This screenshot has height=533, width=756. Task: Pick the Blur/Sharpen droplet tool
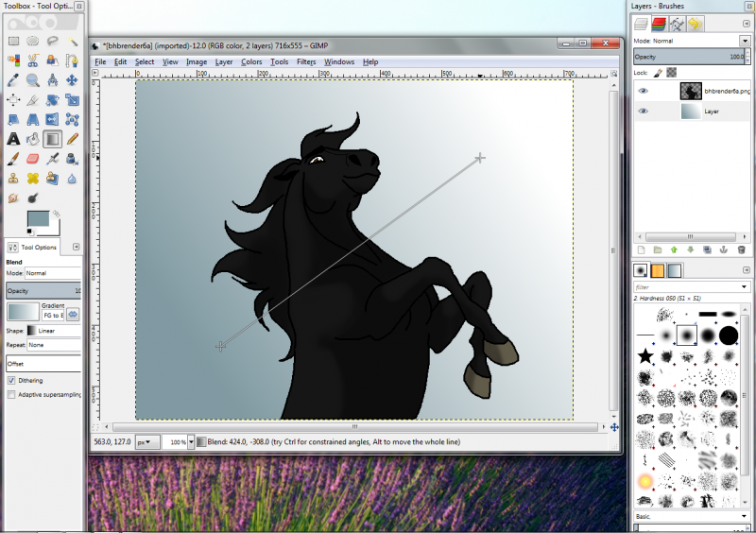click(x=73, y=179)
